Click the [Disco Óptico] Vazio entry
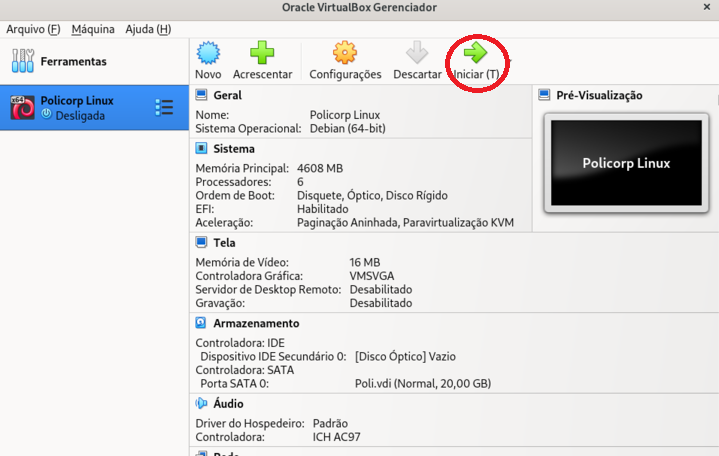719x456 pixels. point(405,356)
